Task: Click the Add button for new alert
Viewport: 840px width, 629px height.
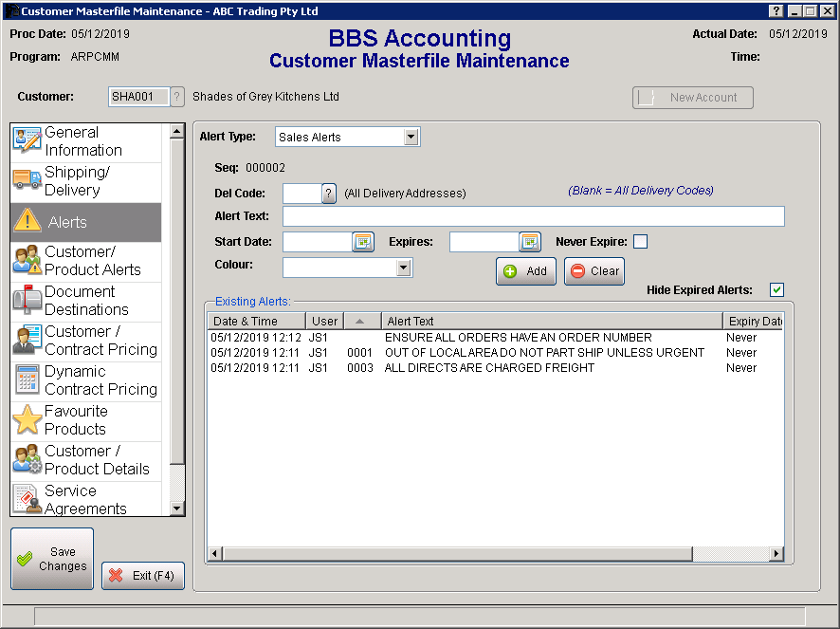Action: tap(525, 270)
